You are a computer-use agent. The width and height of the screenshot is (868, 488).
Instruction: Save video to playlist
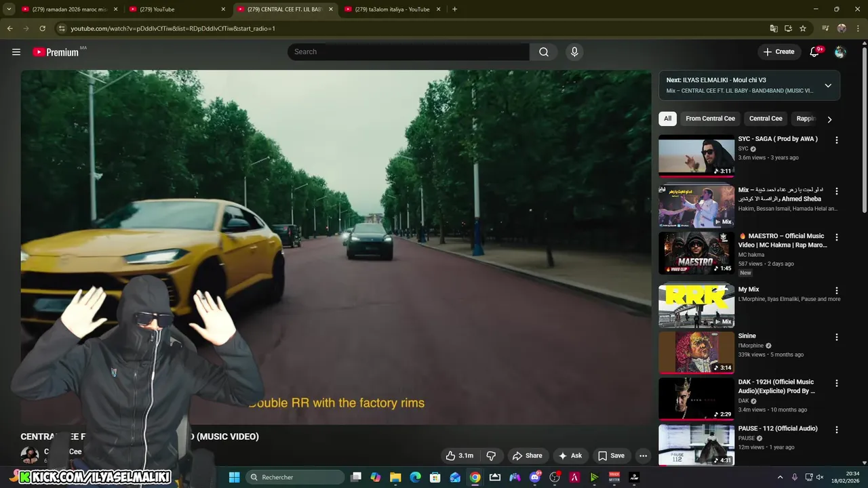(611, 455)
